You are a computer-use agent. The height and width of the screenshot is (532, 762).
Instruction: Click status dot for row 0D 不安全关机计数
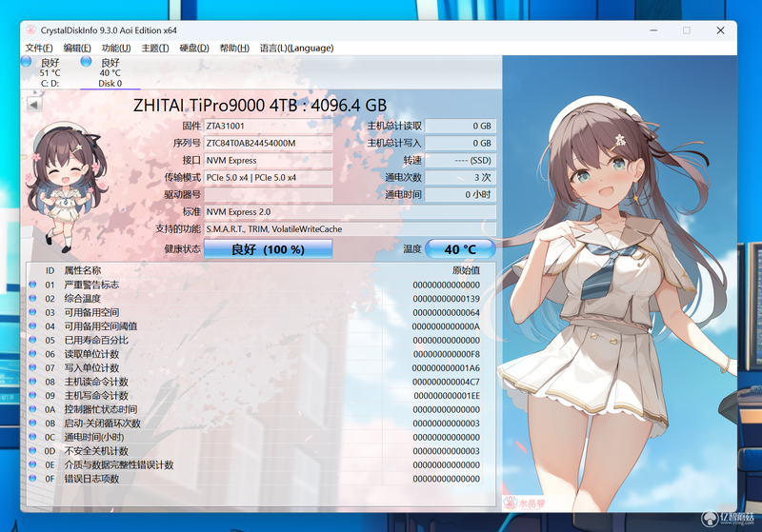pos(32,450)
